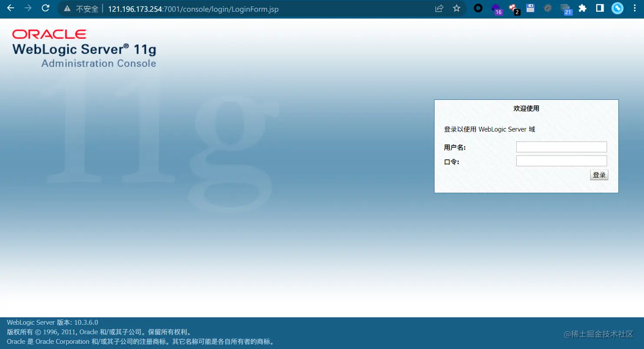Click the address bar URL text
The image size is (644, 349).
(x=193, y=9)
